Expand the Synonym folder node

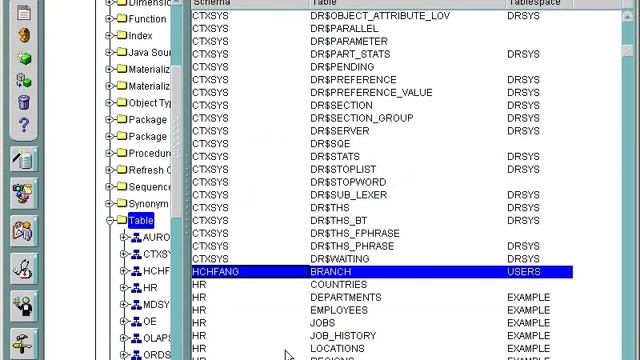tap(109, 203)
